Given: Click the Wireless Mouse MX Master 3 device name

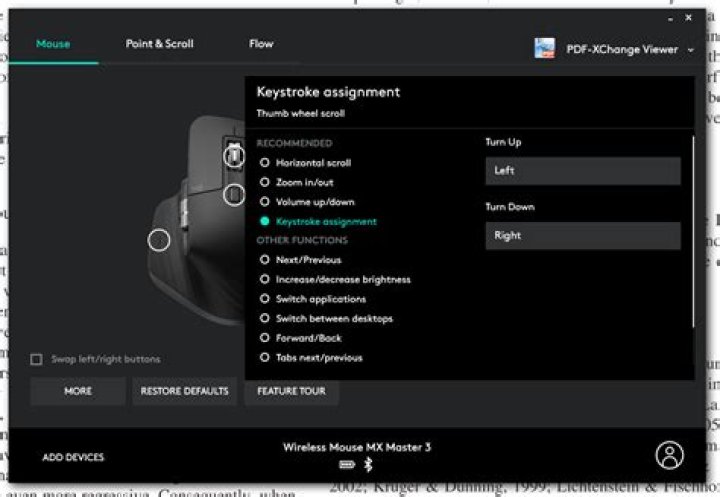Looking at the screenshot, I should click(x=357, y=447).
